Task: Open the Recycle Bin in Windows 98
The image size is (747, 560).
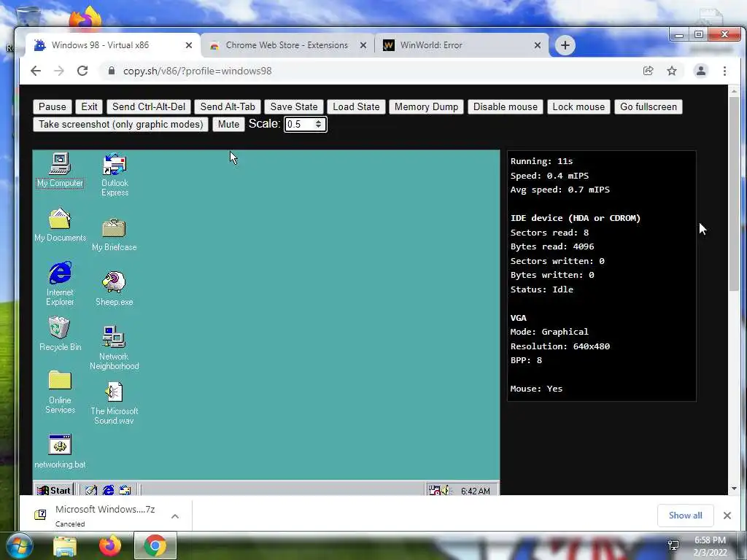Action: [x=60, y=334]
